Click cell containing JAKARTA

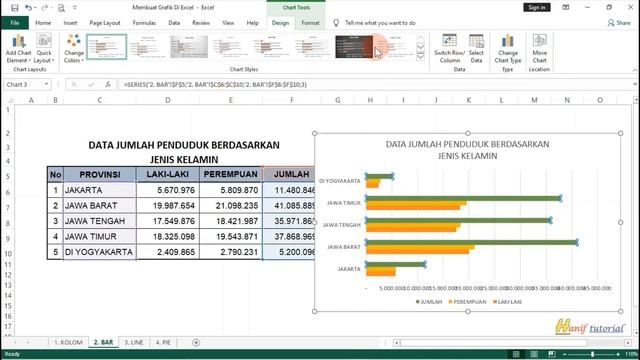coord(100,190)
